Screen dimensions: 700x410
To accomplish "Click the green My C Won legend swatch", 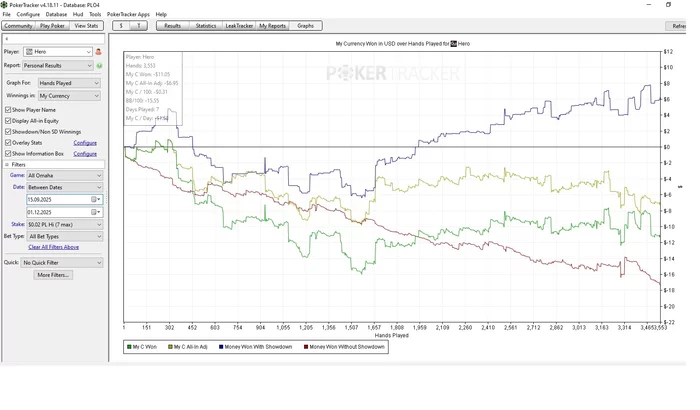I will tap(129, 347).
